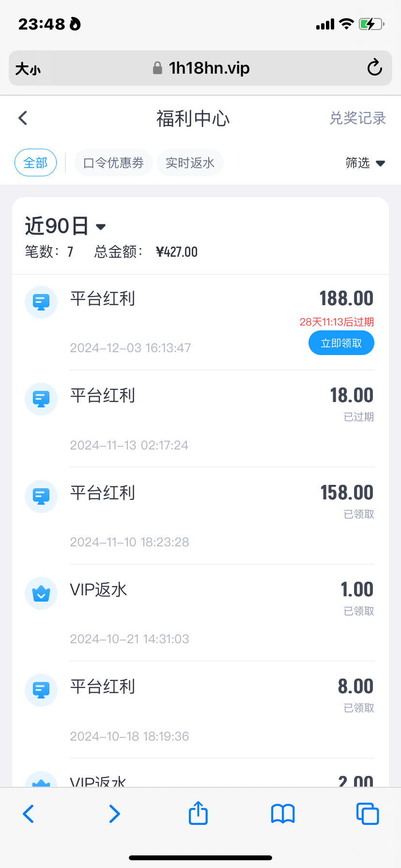Select the 全部 filter tab

click(36, 163)
